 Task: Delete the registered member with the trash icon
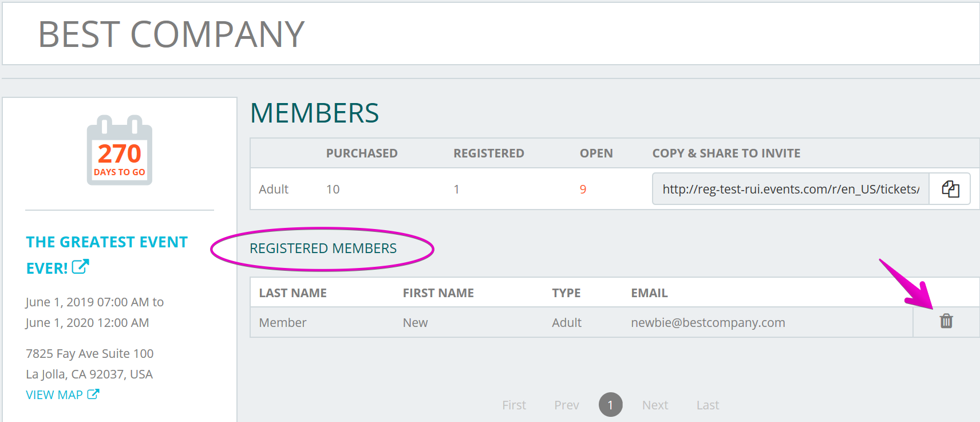(946, 321)
